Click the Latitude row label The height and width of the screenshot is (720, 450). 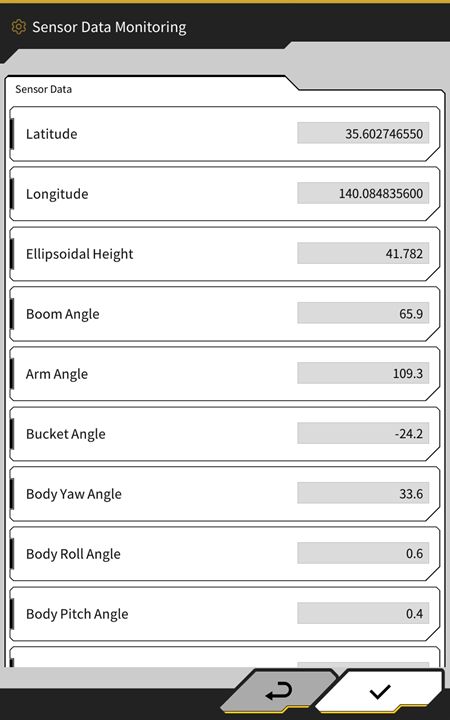click(51, 134)
